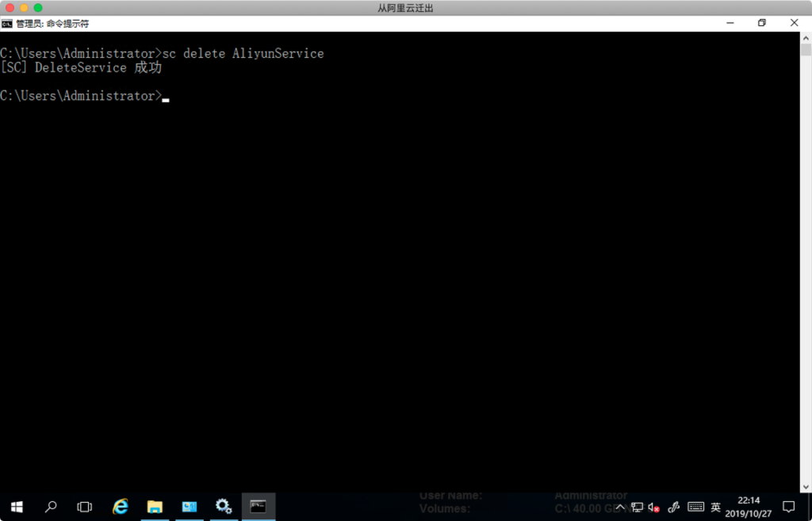
Task: Click the console scrollbar down arrow
Action: pyautogui.click(x=806, y=486)
